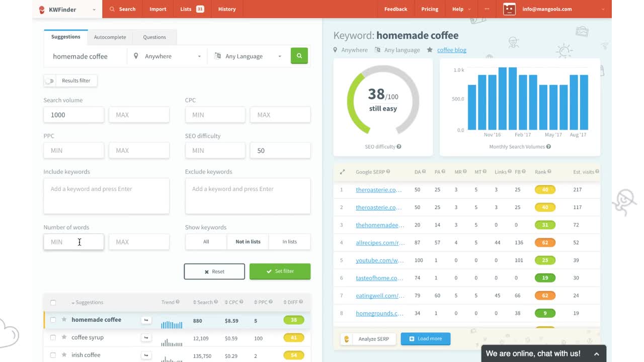Click the star icon beside coffee syrup
This screenshot has width=644, height=362.
[x=64, y=337]
